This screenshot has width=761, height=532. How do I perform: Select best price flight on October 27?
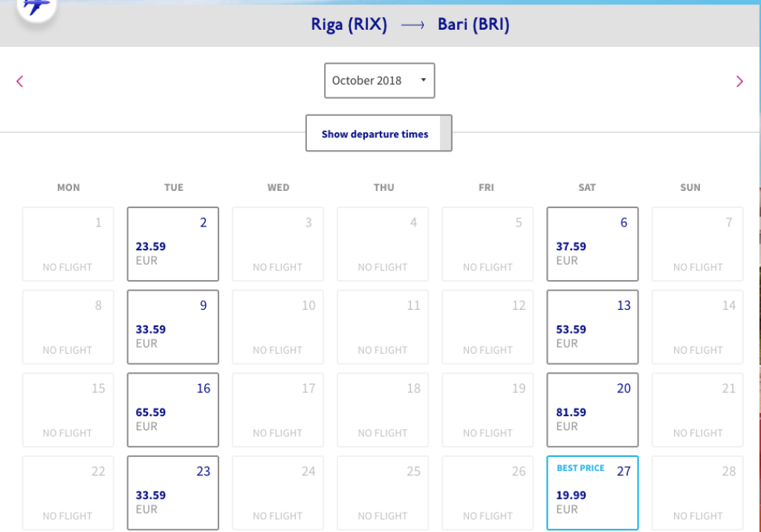pos(592,492)
